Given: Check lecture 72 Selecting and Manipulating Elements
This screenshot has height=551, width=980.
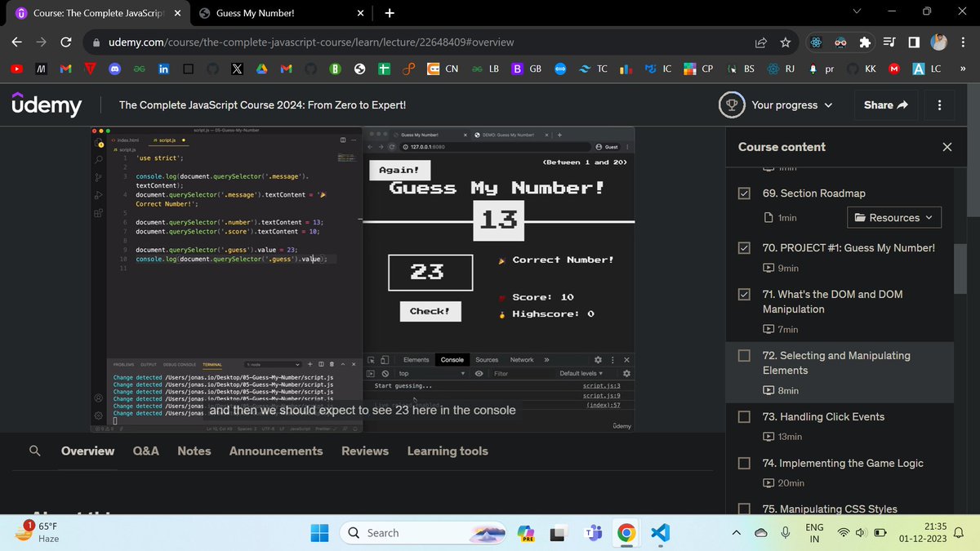Looking at the screenshot, I should pyautogui.click(x=745, y=356).
